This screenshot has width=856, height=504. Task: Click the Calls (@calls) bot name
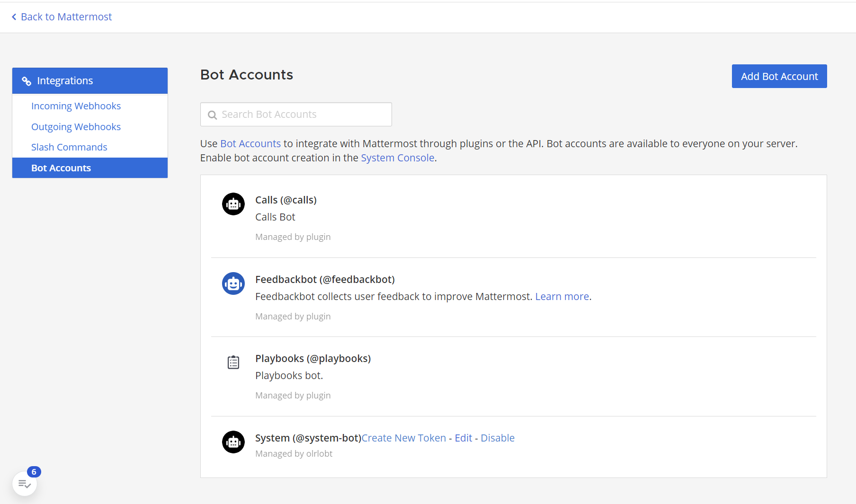coord(286,200)
